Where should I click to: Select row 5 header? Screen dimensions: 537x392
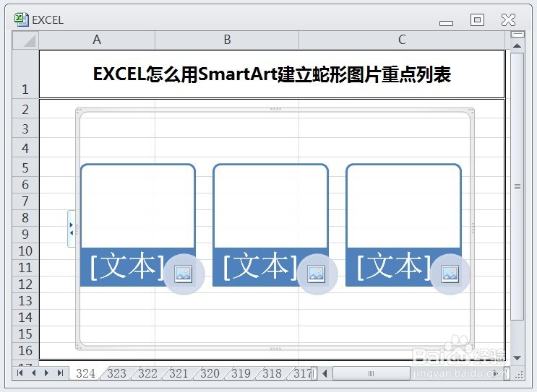pos(26,167)
